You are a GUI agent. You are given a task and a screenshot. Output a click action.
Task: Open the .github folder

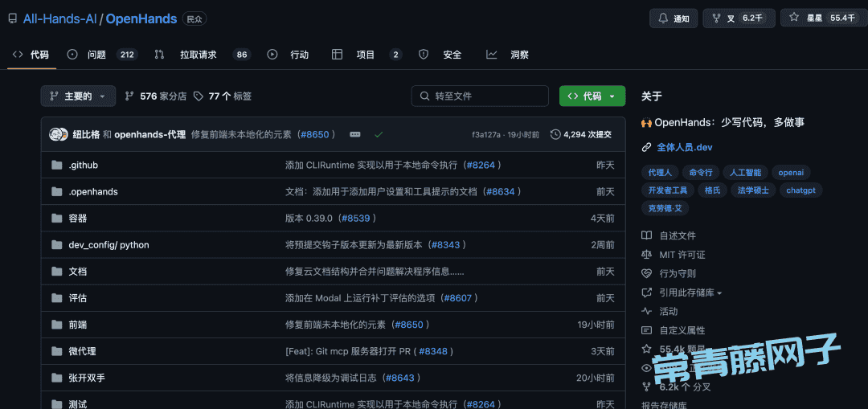click(x=84, y=165)
